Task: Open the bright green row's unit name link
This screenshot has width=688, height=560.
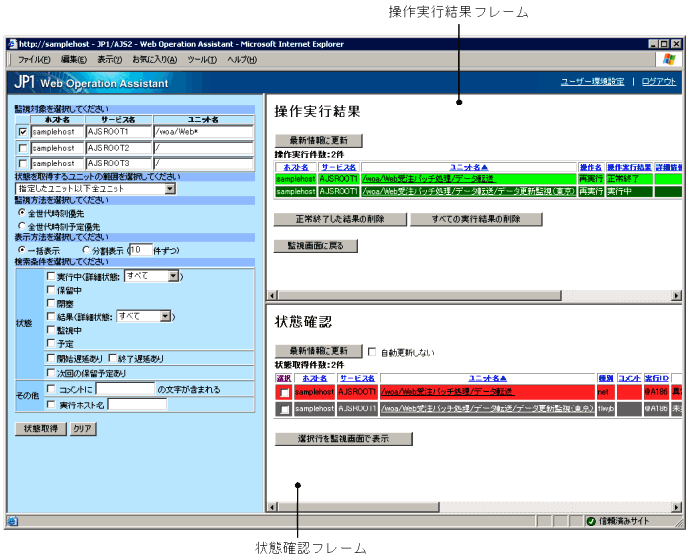Action: (429, 179)
